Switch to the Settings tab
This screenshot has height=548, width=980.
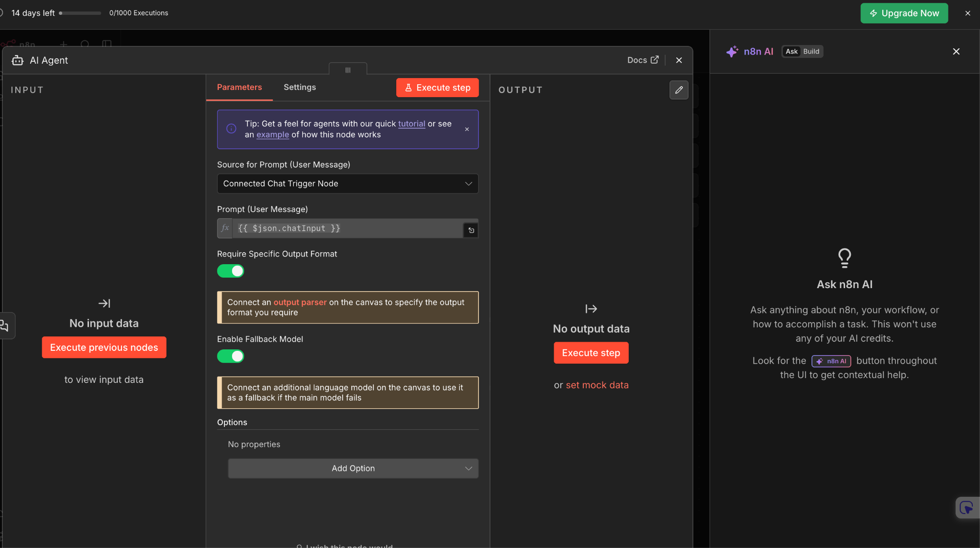tap(300, 87)
